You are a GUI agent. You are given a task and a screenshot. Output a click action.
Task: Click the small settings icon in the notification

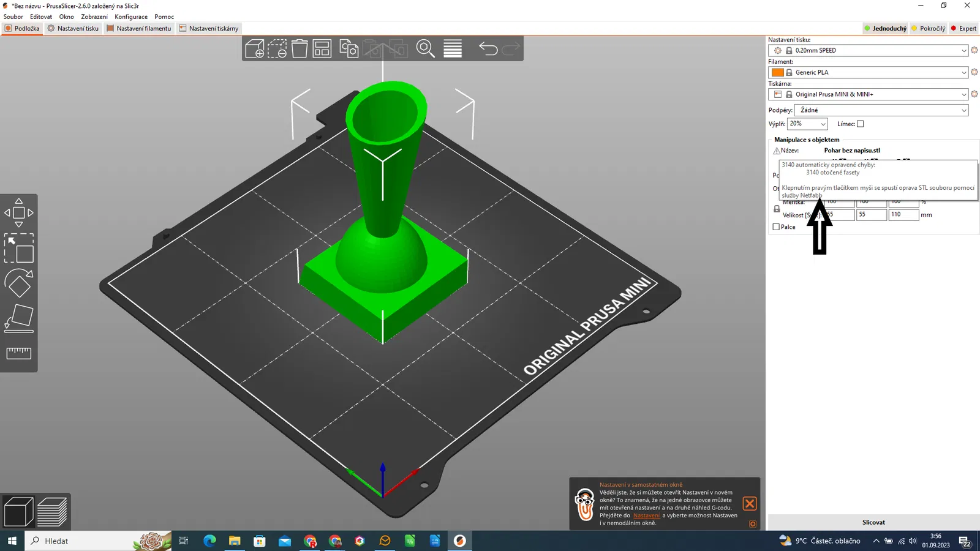click(x=753, y=524)
